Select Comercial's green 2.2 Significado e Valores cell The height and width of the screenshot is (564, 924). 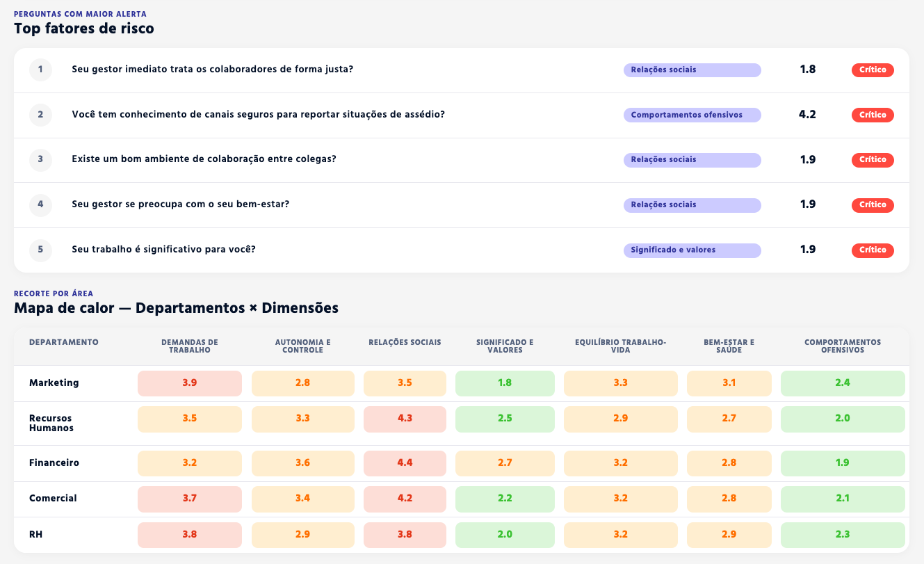point(505,499)
